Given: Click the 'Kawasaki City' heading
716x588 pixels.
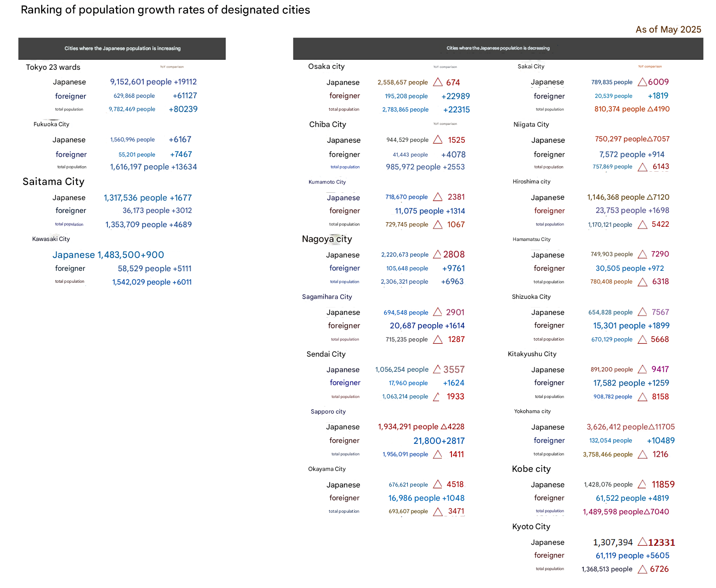Looking at the screenshot, I should tap(51, 239).
